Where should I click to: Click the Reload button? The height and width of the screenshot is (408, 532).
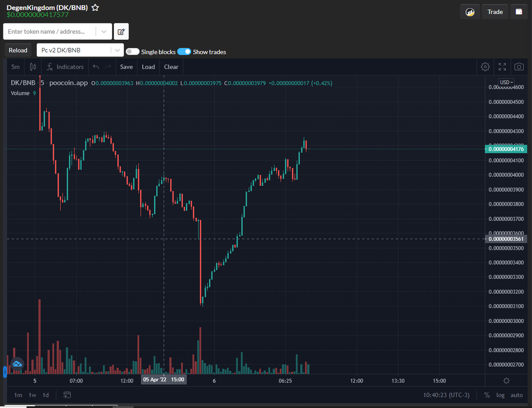pyautogui.click(x=18, y=50)
